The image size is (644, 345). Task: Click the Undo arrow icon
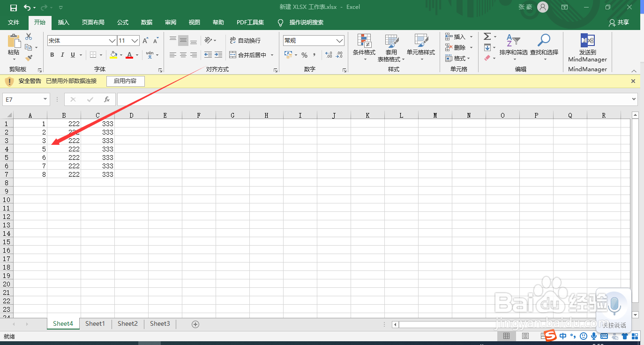coord(28,7)
